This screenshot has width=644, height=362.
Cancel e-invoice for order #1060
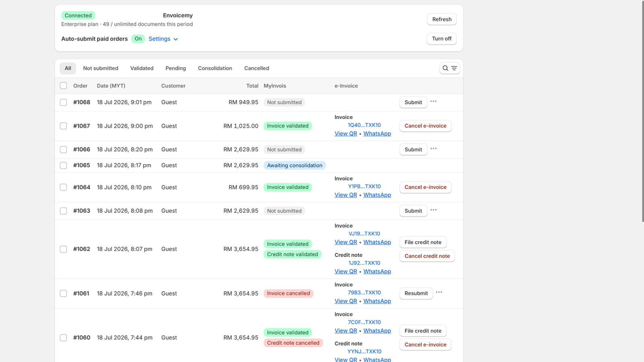point(425,344)
